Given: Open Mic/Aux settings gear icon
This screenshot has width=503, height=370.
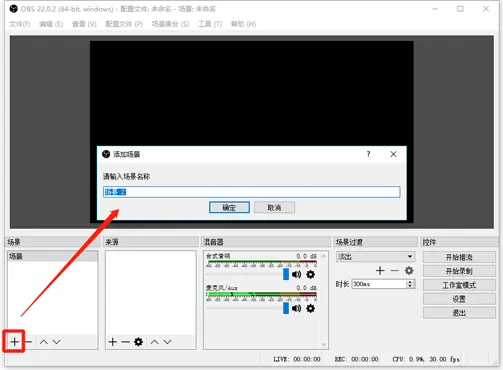Looking at the screenshot, I should 310,308.
